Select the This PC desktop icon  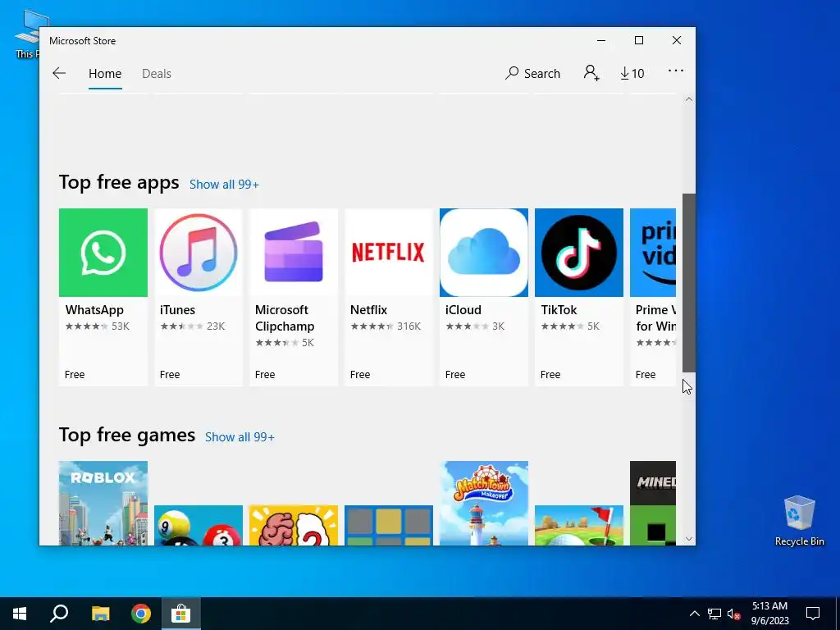coord(27,34)
